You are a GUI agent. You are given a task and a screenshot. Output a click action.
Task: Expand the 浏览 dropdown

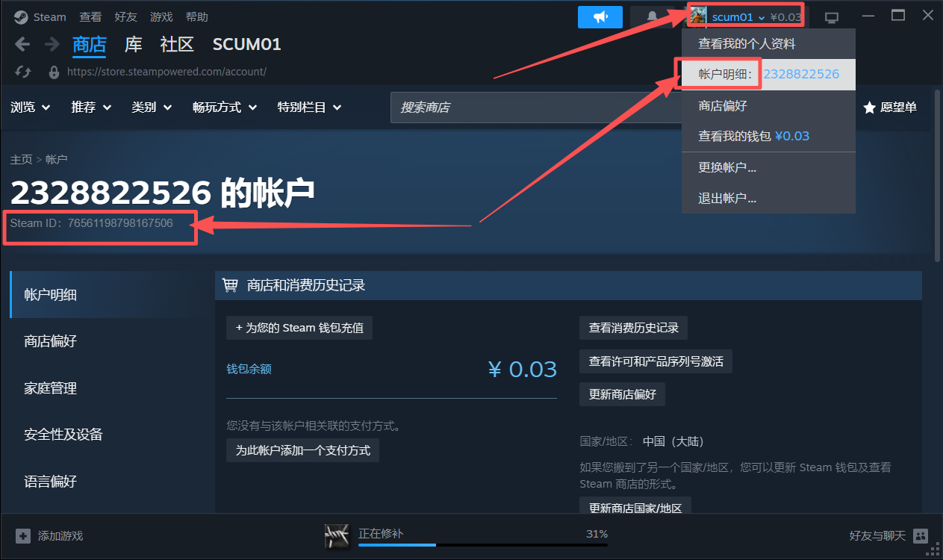(31, 108)
